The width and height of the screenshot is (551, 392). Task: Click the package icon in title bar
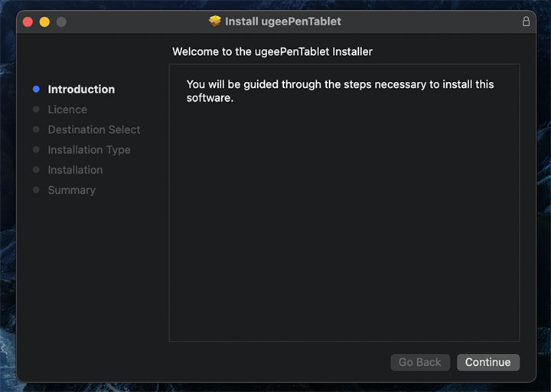[215, 21]
